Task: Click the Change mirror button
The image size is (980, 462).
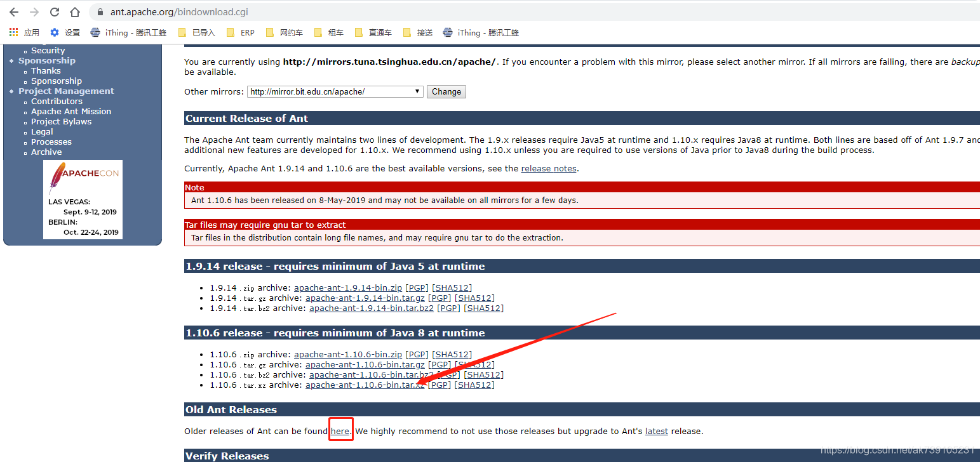Action: [x=446, y=91]
